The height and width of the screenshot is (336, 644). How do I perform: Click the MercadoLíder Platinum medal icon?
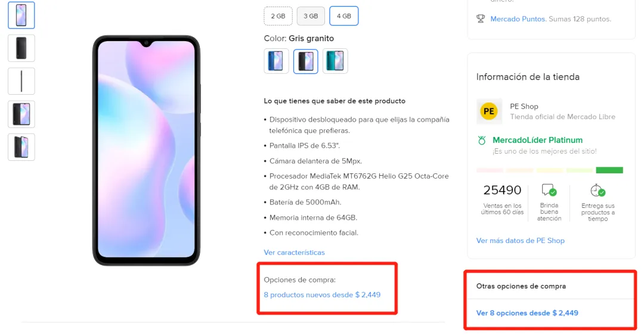coord(482,141)
